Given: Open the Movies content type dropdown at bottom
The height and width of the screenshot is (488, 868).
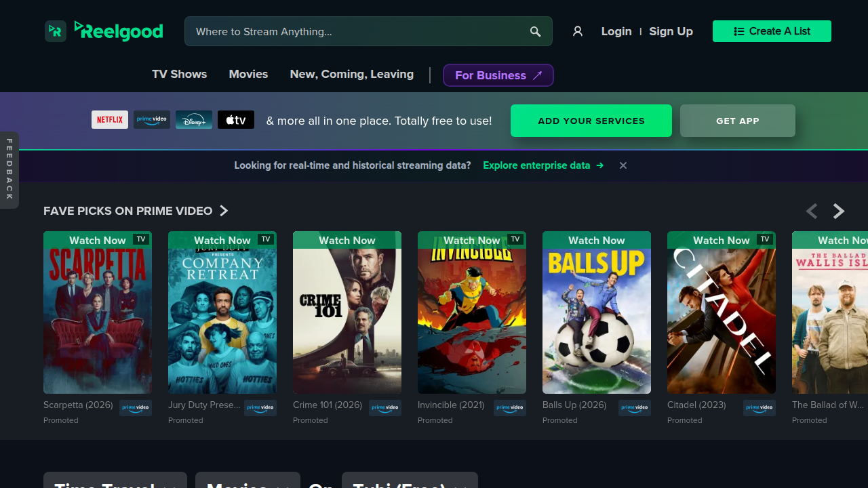Looking at the screenshot, I should [248, 481].
